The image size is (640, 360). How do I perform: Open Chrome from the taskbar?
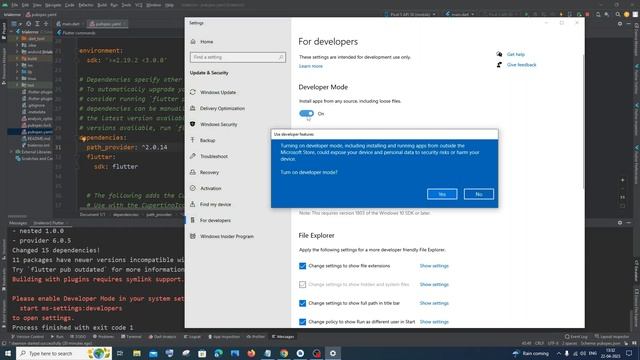284,353
